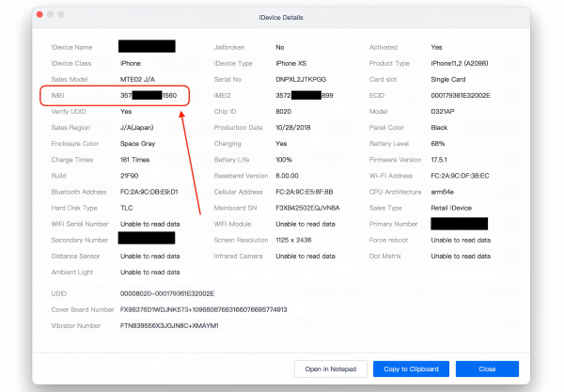Click the UDID value 00008020-000179361E32002E
This screenshot has height=392, width=564.
click(167, 293)
